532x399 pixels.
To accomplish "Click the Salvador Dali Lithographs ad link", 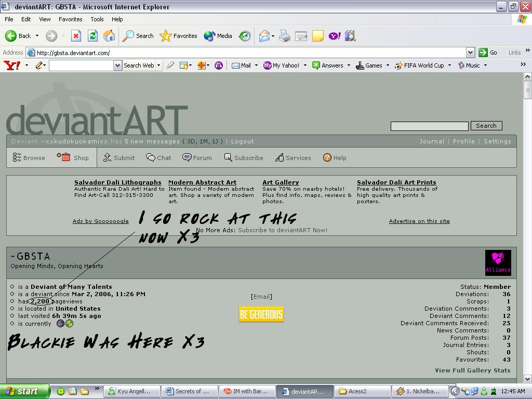I will point(118,182).
